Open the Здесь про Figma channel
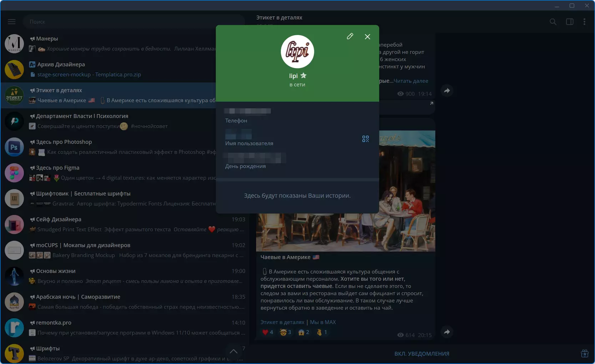595x364 pixels. click(124, 173)
